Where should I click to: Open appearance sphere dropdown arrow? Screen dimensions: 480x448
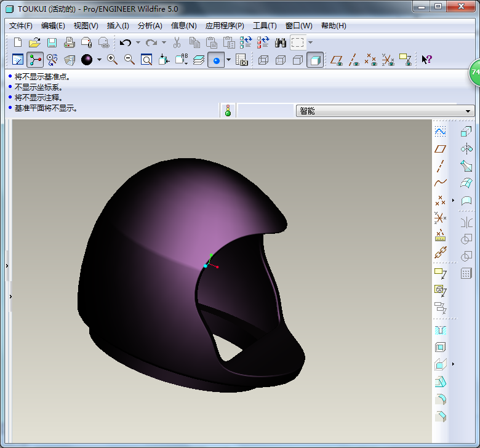pos(99,60)
